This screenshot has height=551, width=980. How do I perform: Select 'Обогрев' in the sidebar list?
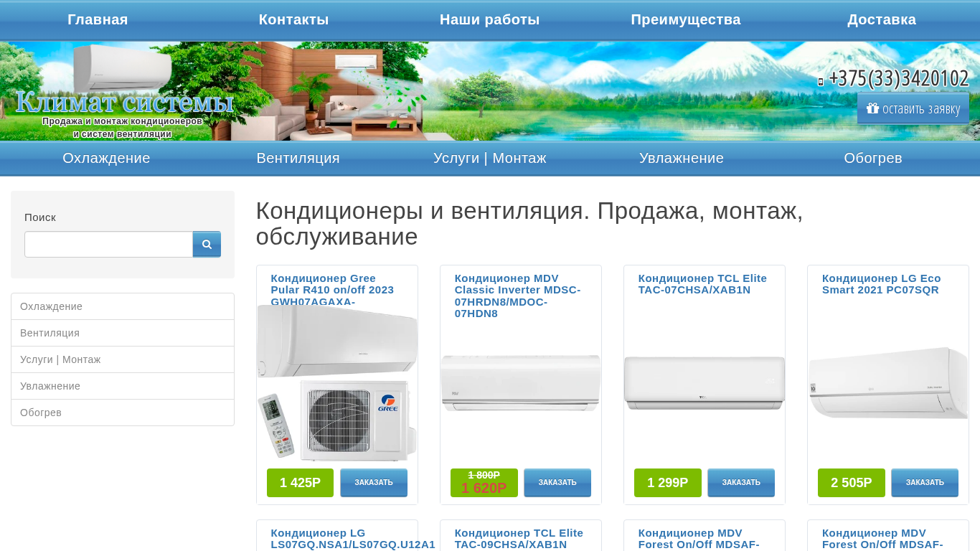coord(123,413)
